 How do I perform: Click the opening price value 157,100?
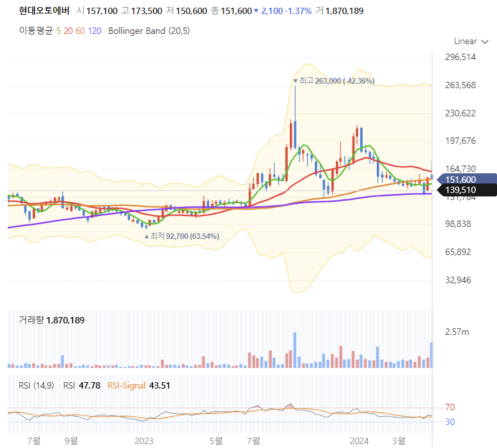pos(102,11)
